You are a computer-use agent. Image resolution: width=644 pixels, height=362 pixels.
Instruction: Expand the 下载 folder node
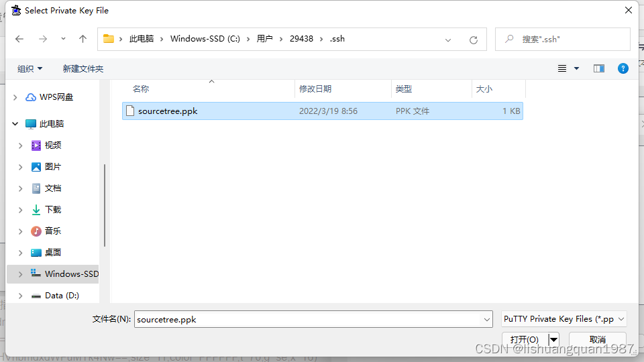[21, 210]
